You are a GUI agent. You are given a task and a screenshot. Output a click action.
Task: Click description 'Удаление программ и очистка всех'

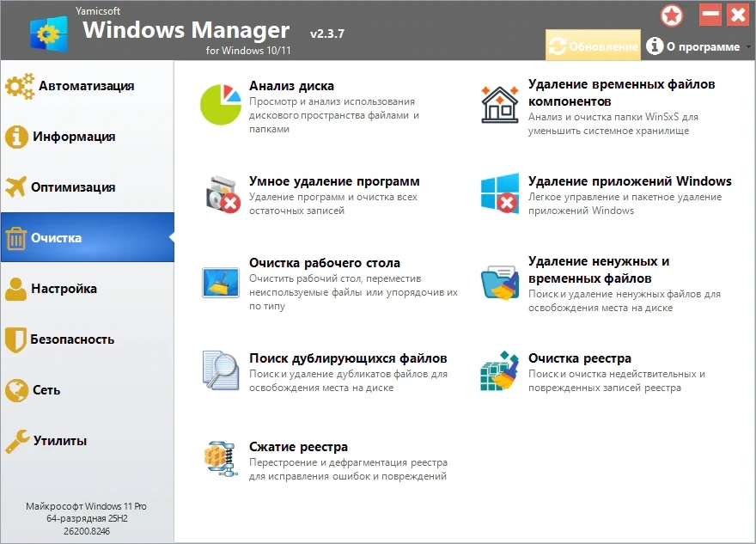point(333,197)
